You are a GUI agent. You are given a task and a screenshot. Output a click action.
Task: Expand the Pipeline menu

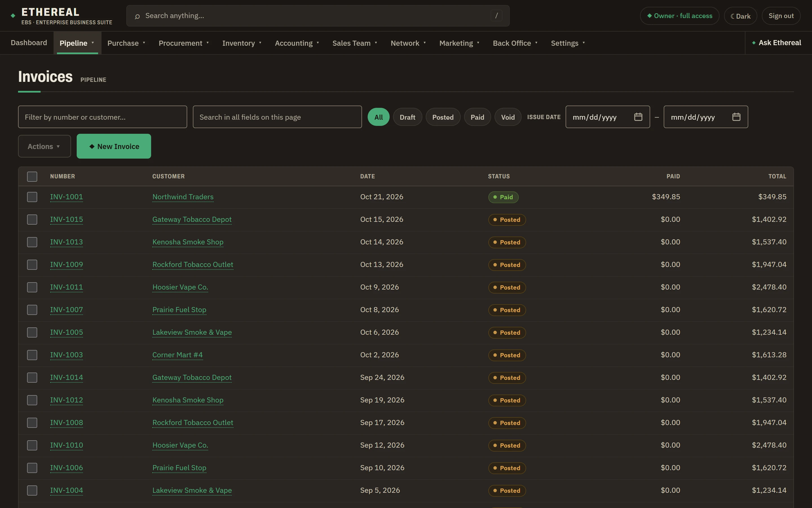[77, 43]
